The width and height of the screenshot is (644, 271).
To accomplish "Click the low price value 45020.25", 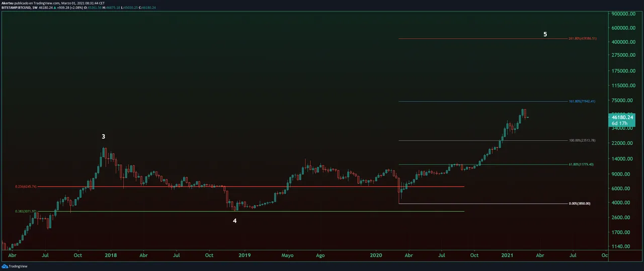I will (131, 8).
